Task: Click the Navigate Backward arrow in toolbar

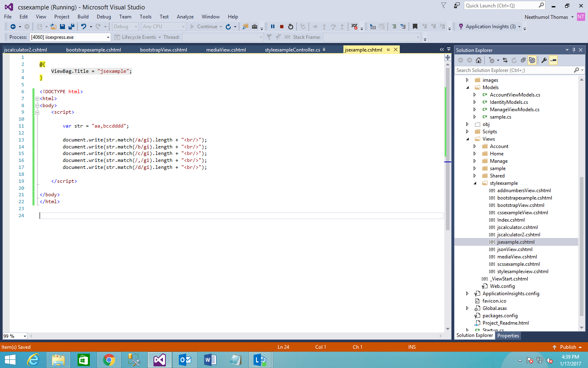Action: [13, 27]
